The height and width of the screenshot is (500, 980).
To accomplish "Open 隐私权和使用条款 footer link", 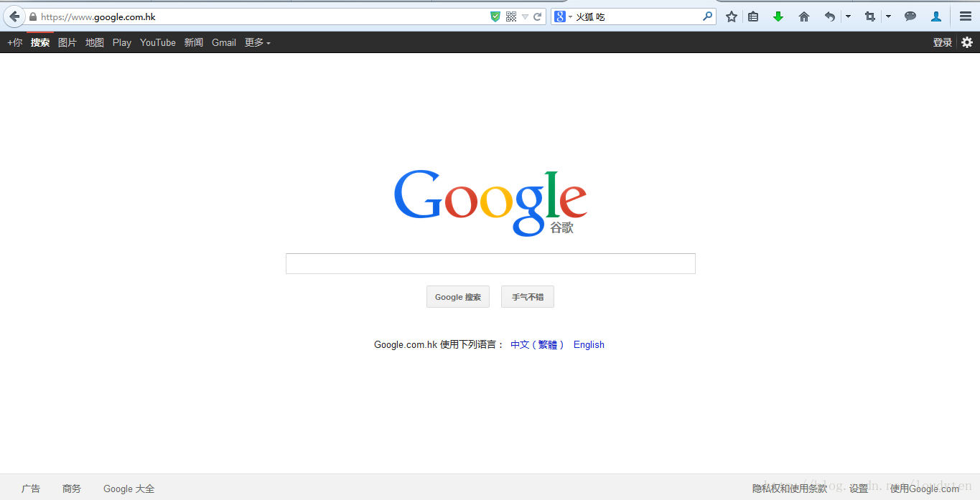I will tap(790, 489).
